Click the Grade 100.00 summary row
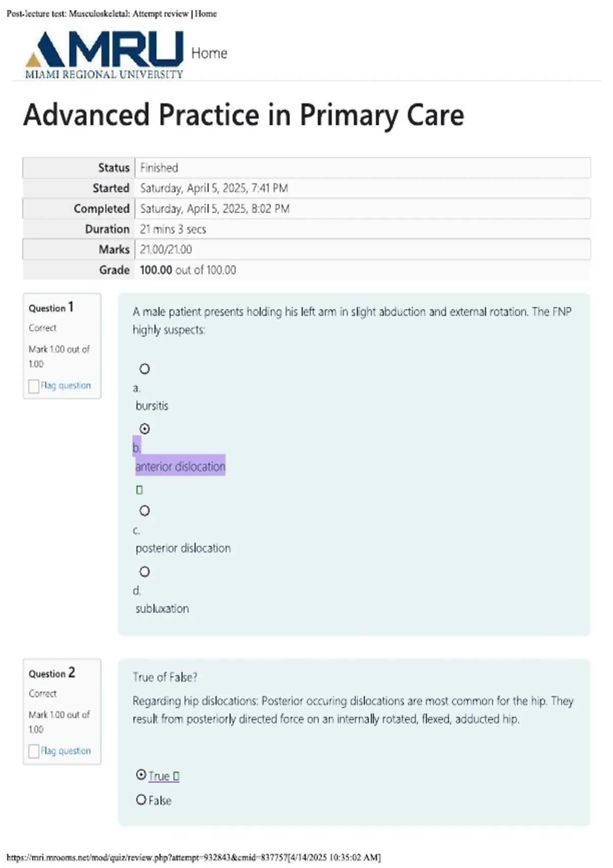This screenshot has width=613, height=868. tap(306, 270)
